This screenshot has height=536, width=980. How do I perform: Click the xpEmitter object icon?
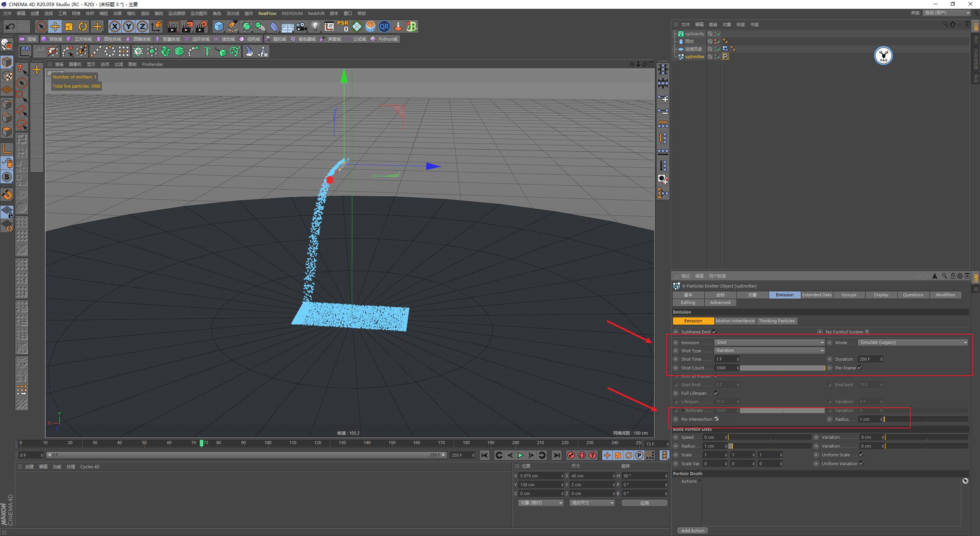coord(680,56)
